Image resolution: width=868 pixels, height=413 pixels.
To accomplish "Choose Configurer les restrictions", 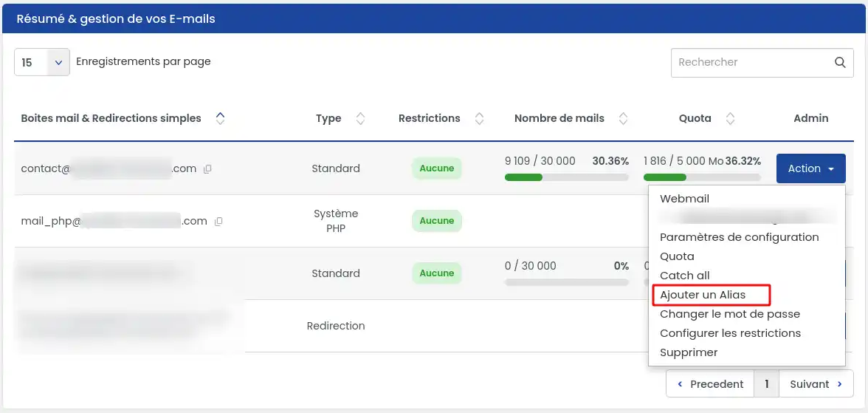I will [x=730, y=333].
